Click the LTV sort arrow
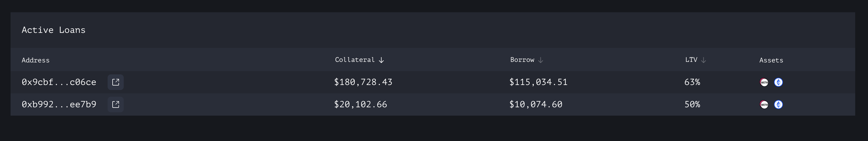This screenshot has height=141, width=868. click(704, 60)
